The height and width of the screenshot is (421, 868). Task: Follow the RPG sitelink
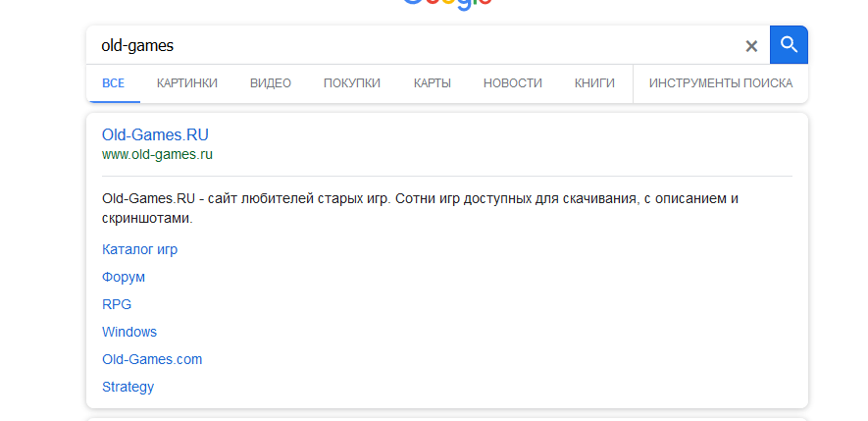[x=117, y=304]
